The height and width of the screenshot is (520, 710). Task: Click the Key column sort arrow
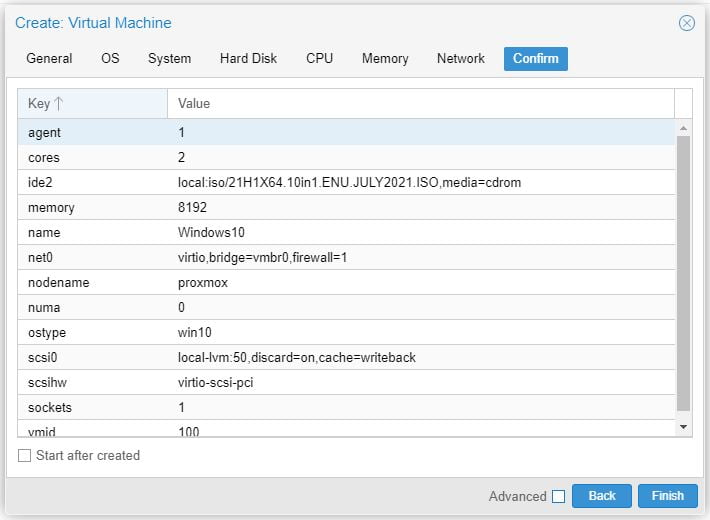[58, 104]
